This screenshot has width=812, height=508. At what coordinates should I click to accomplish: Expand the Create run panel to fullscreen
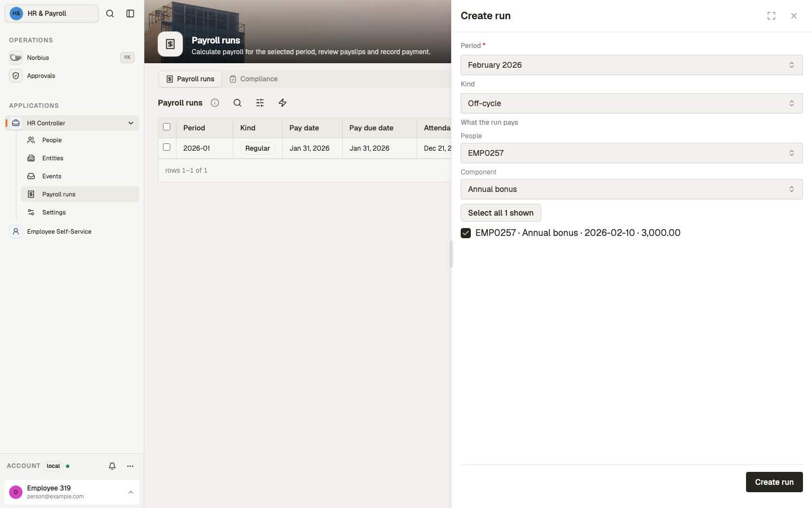tap(771, 16)
